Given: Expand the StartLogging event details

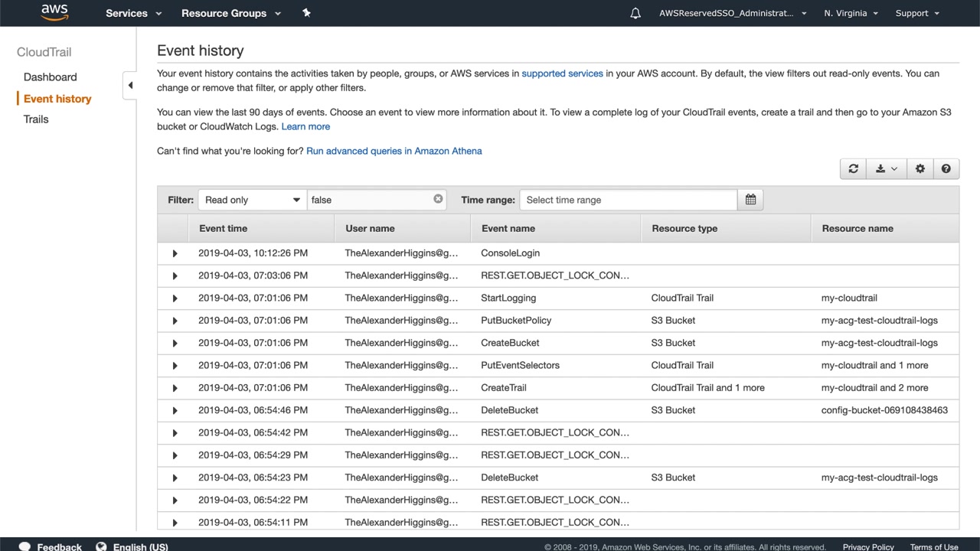Looking at the screenshot, I should pyautogui.click(x=175, y=298).
